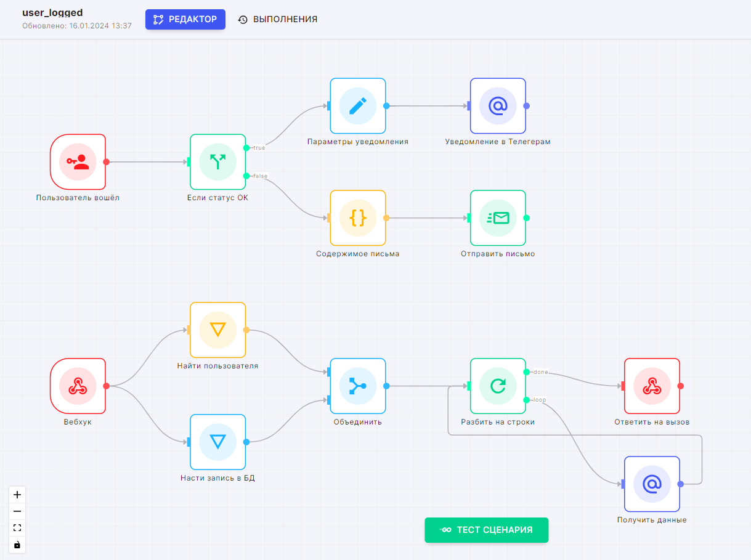Select the Насти запись в БД node icon
Image resolution: width=751 pixels, height=560 pixels.
point(217,442)
